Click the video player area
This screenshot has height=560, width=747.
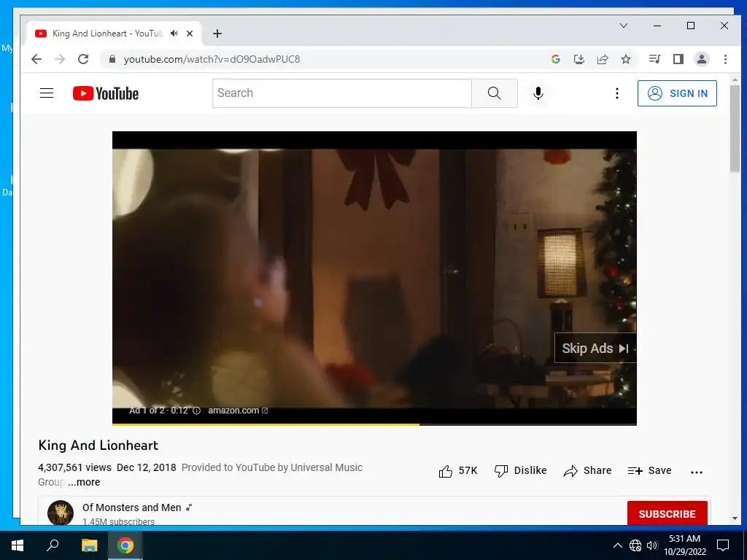tap(374, 278)
